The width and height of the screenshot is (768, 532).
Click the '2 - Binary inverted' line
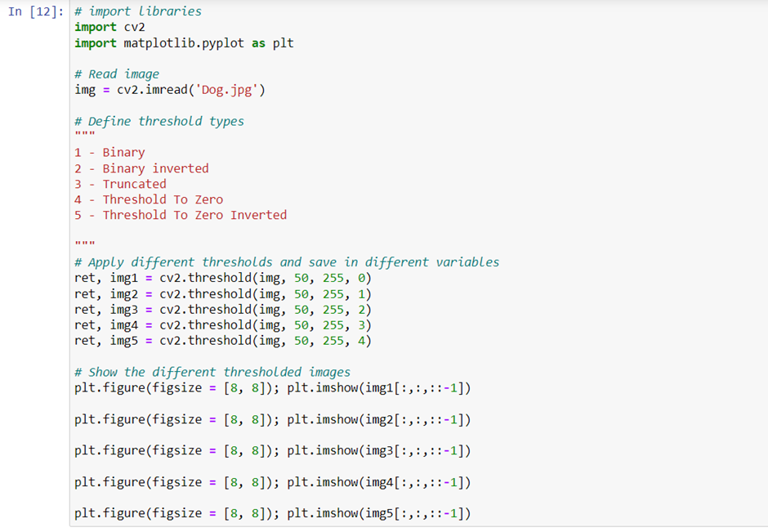click(x=141, y=168)
